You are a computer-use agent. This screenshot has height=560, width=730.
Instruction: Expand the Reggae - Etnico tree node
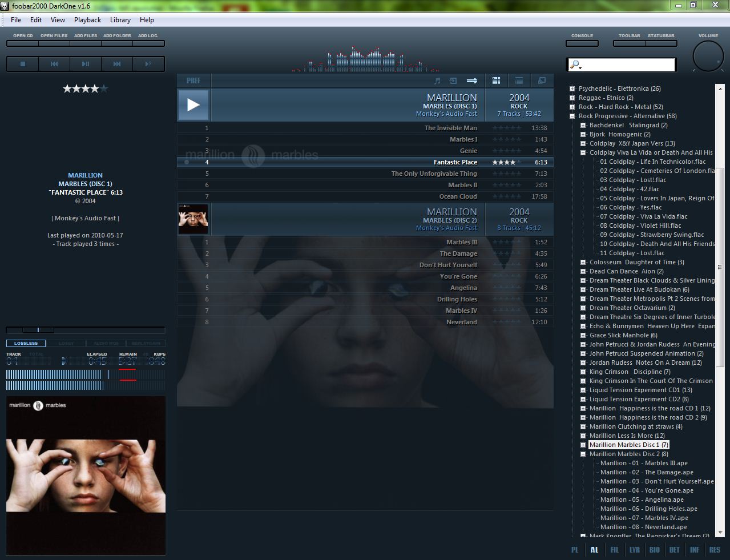coord(572,98)
